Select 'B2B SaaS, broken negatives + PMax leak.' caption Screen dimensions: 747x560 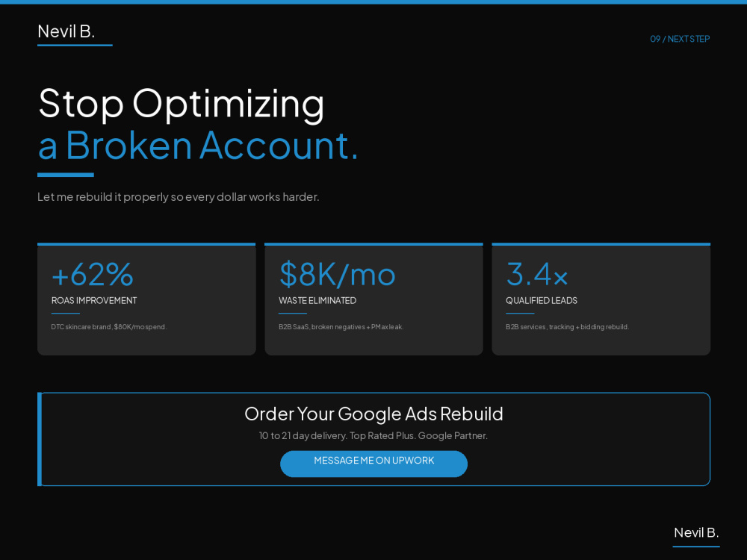coord(341,327)
